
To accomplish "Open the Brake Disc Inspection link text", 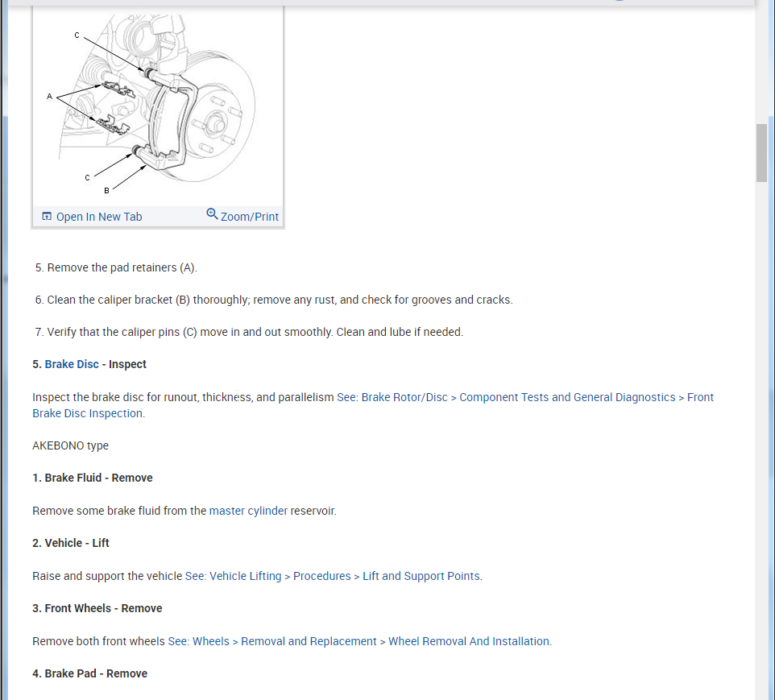I will coord(87,413).
